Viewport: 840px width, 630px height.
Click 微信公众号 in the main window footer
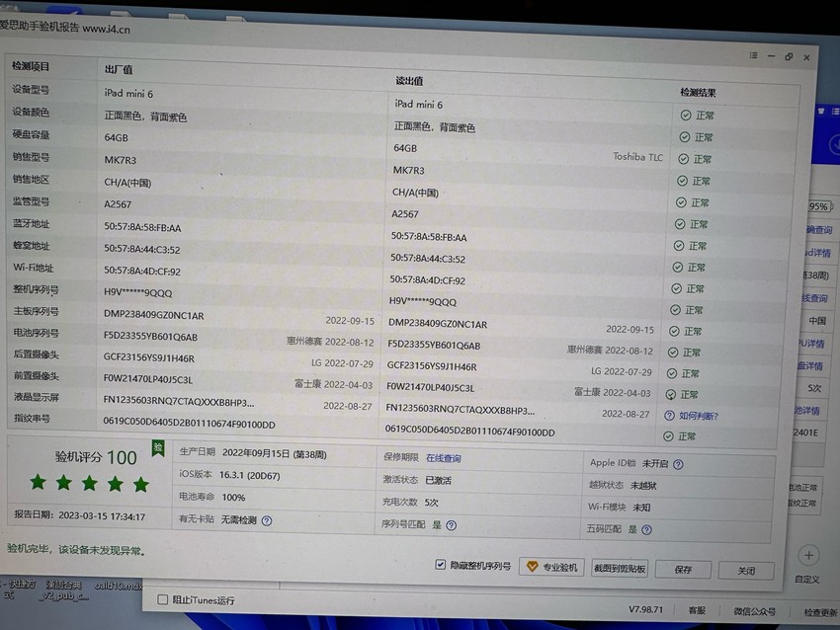(x=754, y=611)
